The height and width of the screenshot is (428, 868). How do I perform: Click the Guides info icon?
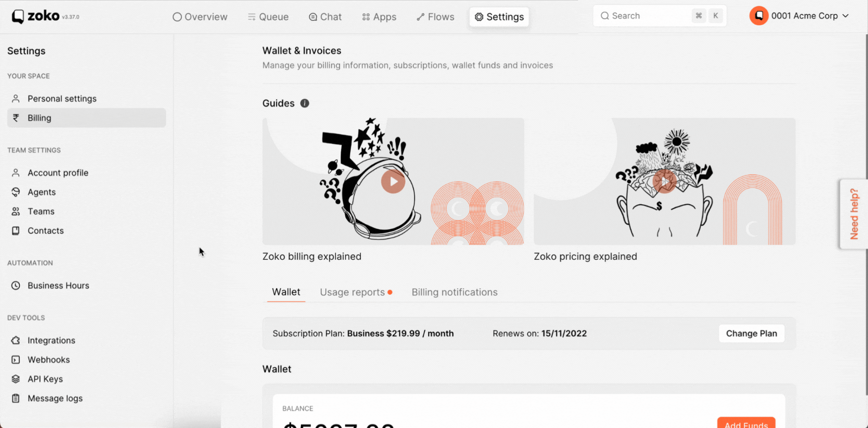(305, 103)
